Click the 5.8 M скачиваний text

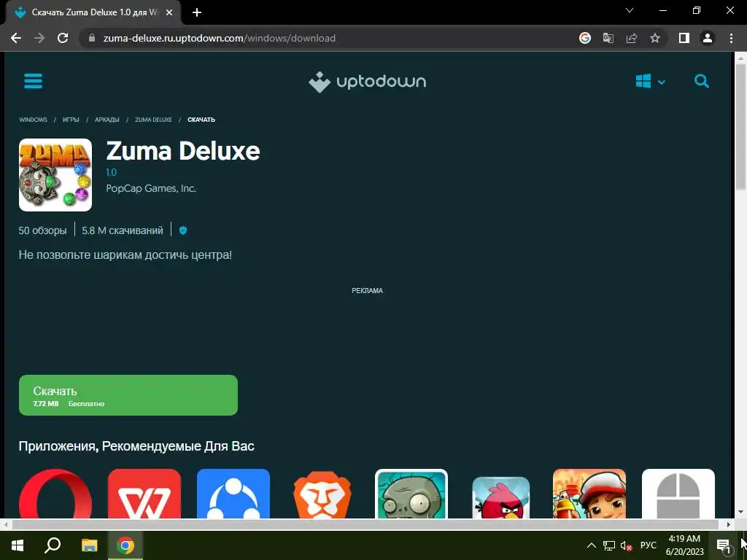[123, 230]
